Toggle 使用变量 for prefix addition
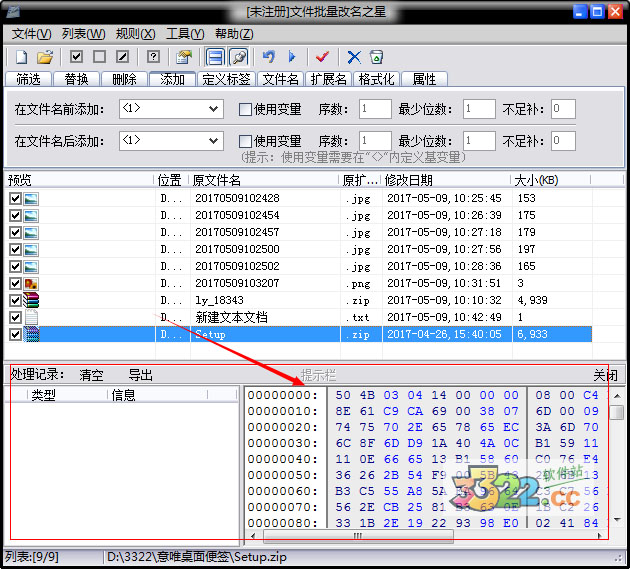630x569 pixels. coord(245,109)
